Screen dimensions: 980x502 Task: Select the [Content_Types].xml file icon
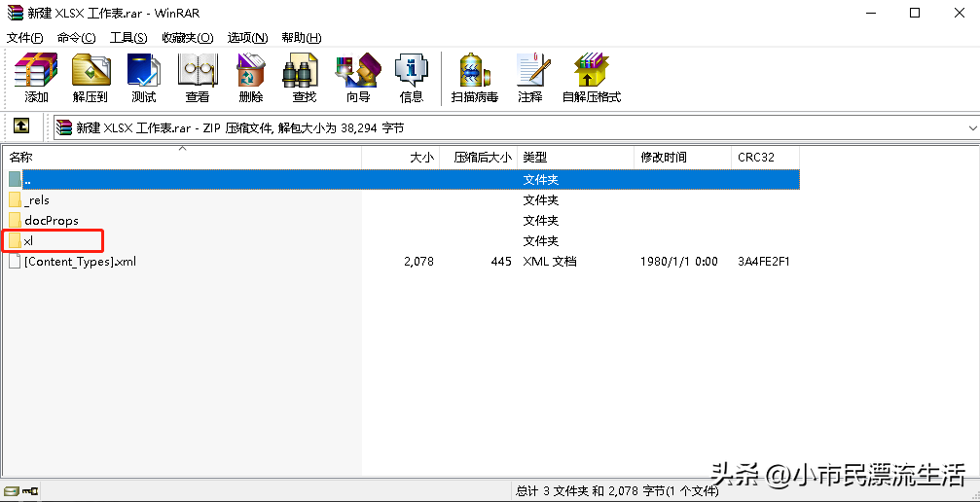[15, 262]
